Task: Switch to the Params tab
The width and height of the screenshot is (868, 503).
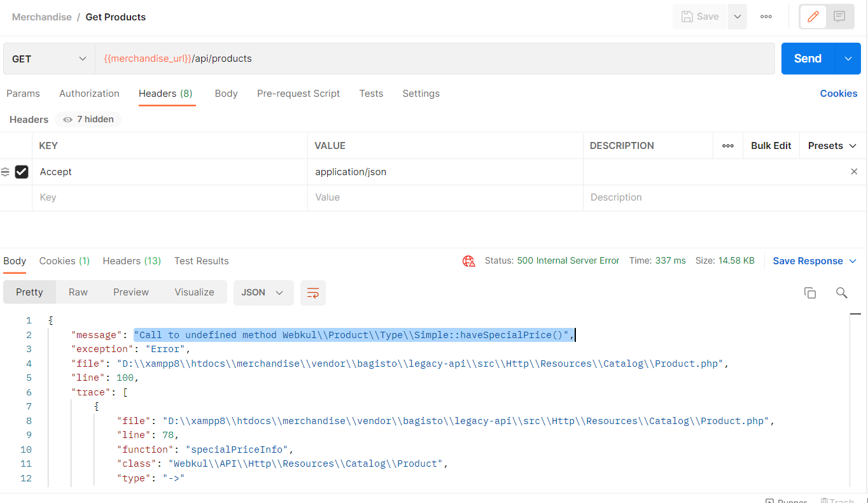Action: pos(23,93)
